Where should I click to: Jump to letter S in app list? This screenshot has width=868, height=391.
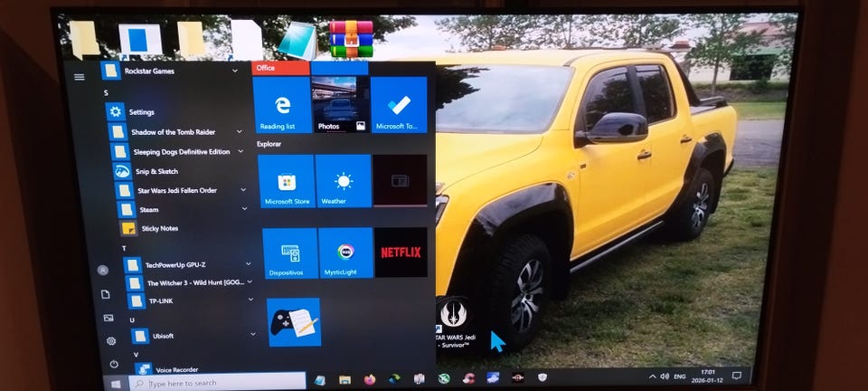click(106, 93)
